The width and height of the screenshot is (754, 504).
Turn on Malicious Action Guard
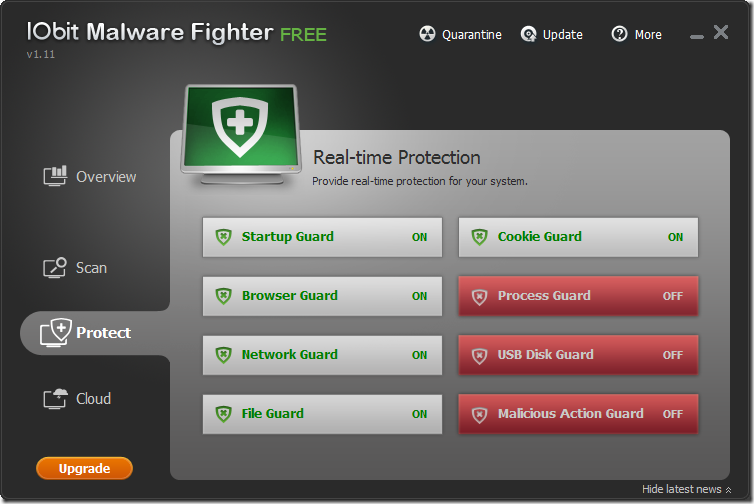[x=578, y=414]
